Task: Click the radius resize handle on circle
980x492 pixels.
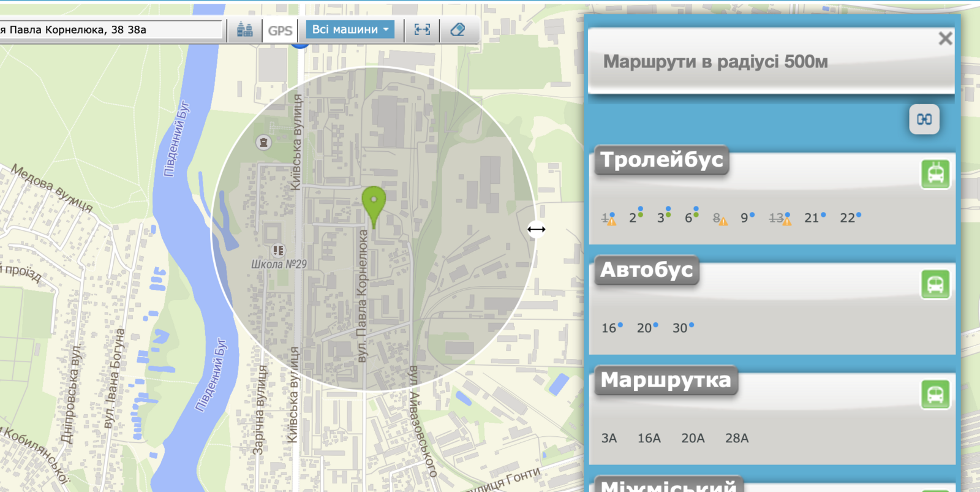Action: tap(537, 229)
